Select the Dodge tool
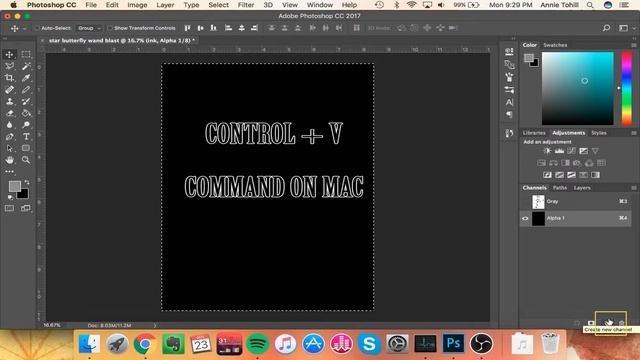 (26, 124)
